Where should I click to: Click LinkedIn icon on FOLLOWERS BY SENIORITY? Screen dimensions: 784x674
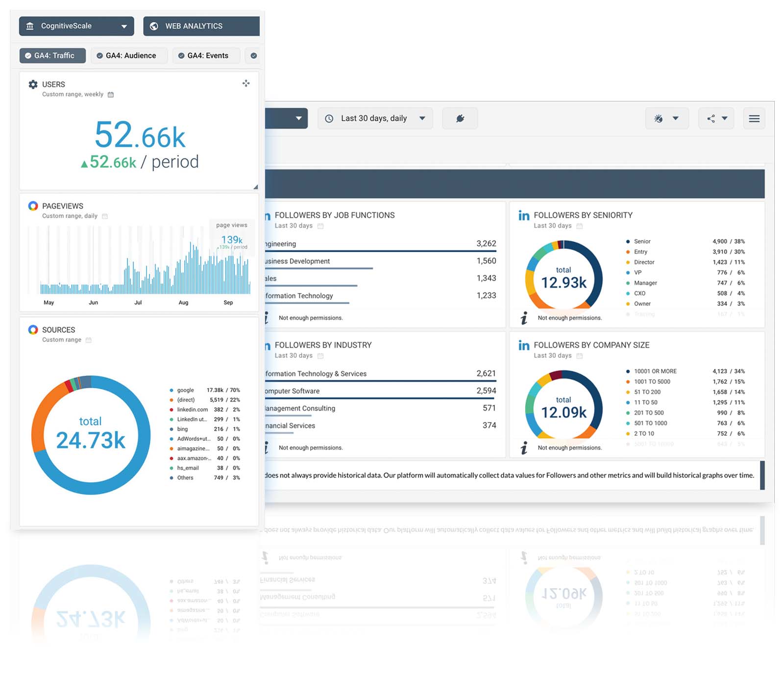point(524,216)
